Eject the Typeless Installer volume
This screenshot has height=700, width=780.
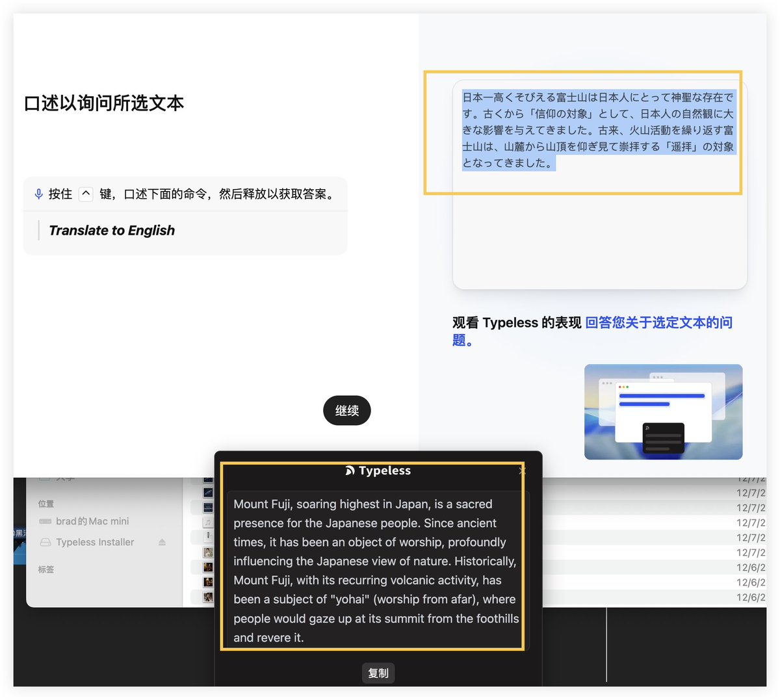[x=162, y=542]
